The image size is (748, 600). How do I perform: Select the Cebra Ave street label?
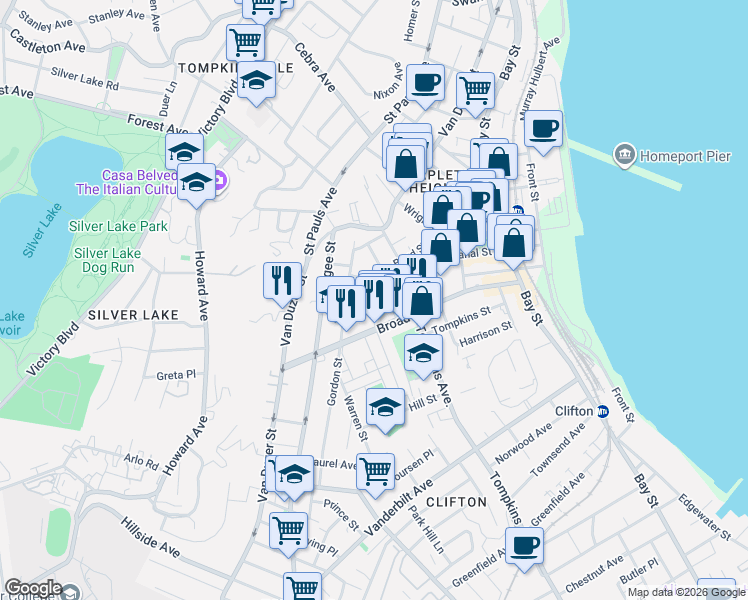(315, 67)
